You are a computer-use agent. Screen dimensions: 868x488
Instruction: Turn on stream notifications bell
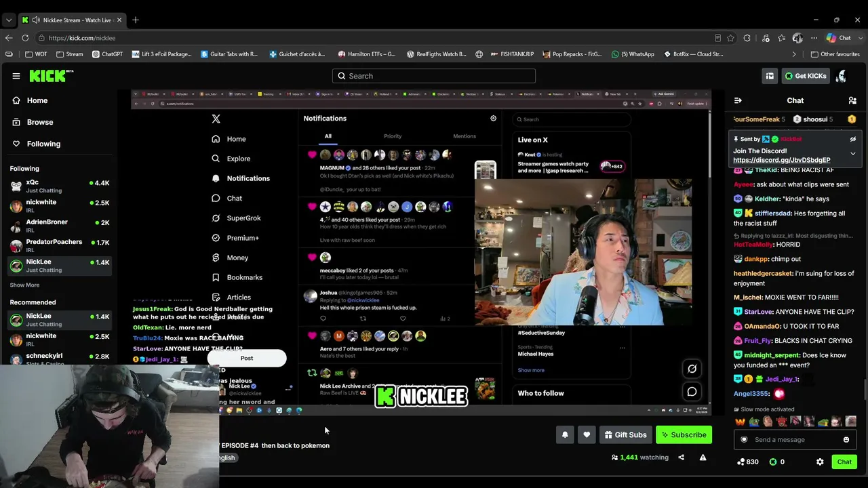tap(565, 434)
